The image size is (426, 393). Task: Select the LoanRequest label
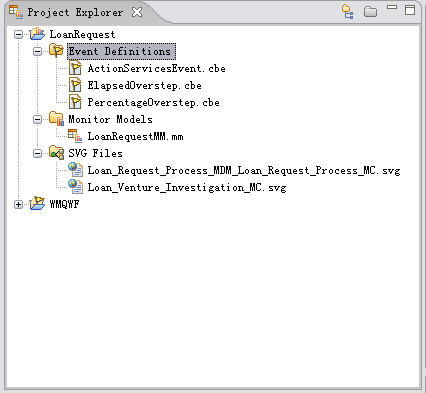82,34
